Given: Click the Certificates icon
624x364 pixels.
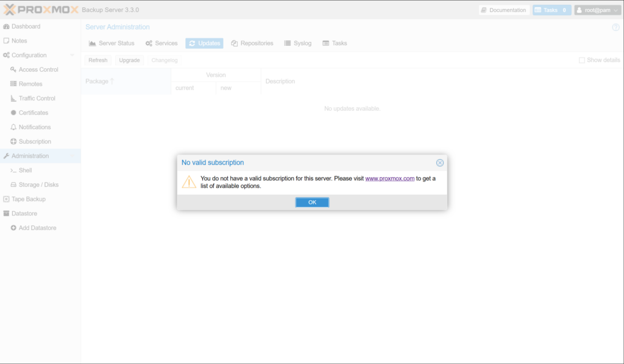Looking at the screenshot, I should click(x=13, y=113).
